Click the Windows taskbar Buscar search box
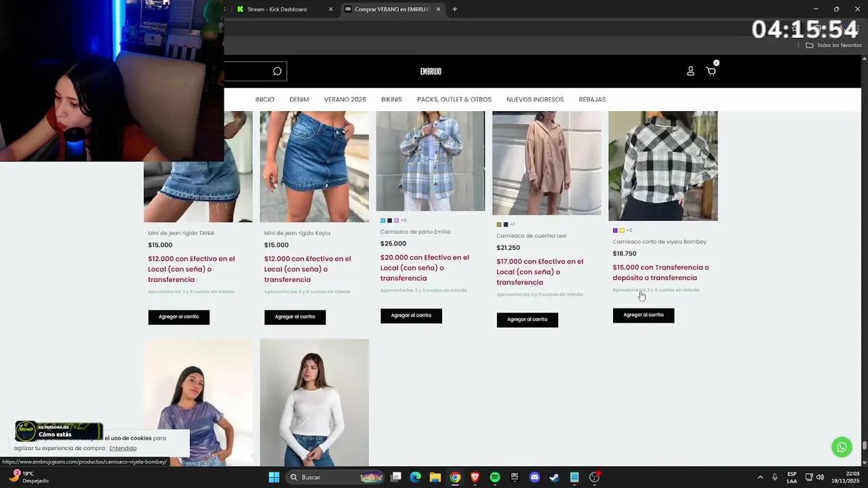Screen dimensions: 868x488 click(336, 477)
